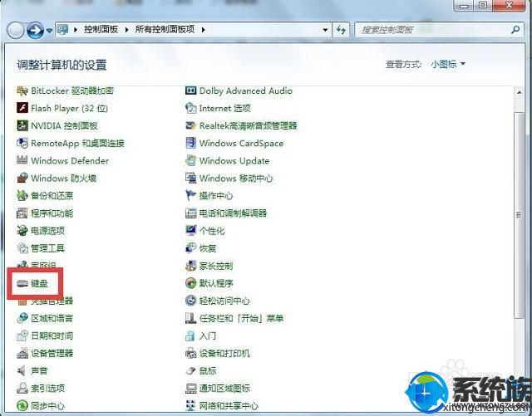Click the 索引选项 icon
532x416 pixels.
coord(22,389)
